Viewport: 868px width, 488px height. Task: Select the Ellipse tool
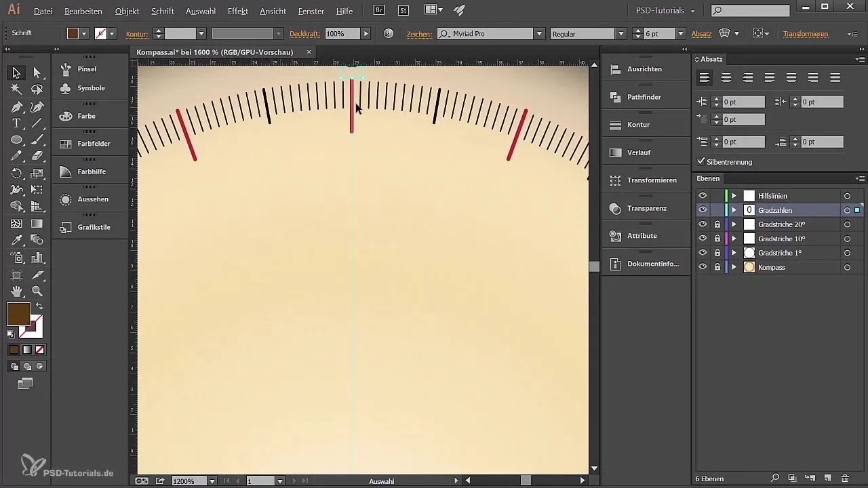pyautogui.click(x=16, y=140)
